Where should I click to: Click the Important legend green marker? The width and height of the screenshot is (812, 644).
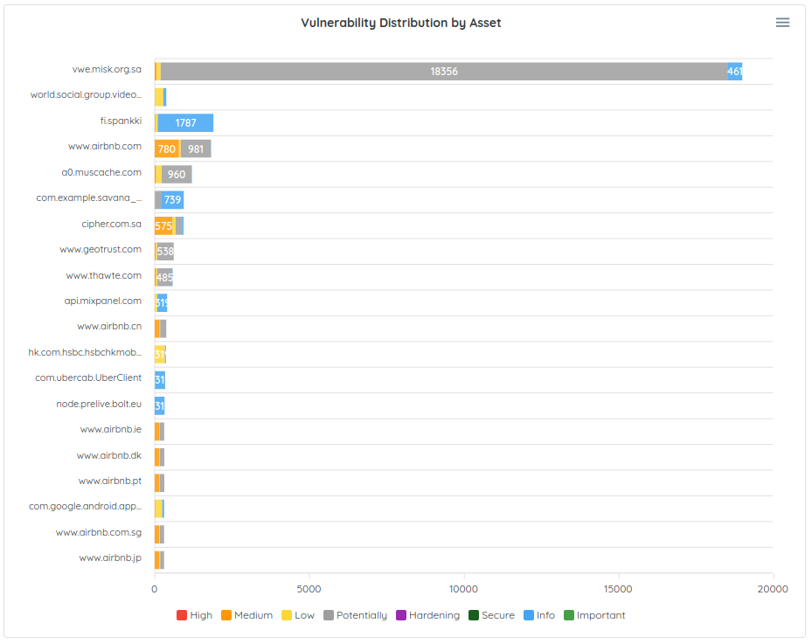point(569,615)
